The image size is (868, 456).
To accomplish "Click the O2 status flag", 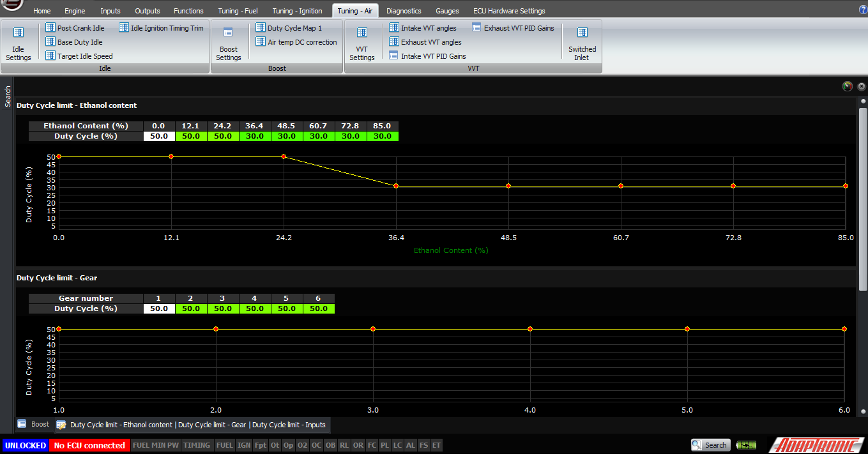I will coord(302,445).
